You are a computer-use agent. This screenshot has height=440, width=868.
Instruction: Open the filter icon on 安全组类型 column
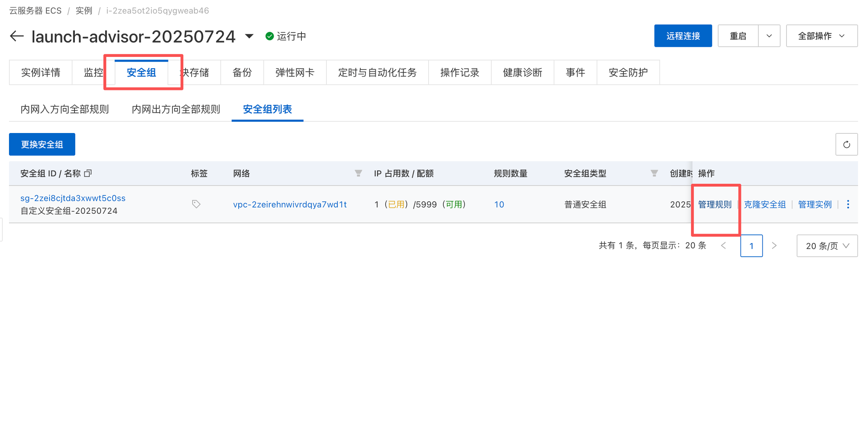click(654, 173)
